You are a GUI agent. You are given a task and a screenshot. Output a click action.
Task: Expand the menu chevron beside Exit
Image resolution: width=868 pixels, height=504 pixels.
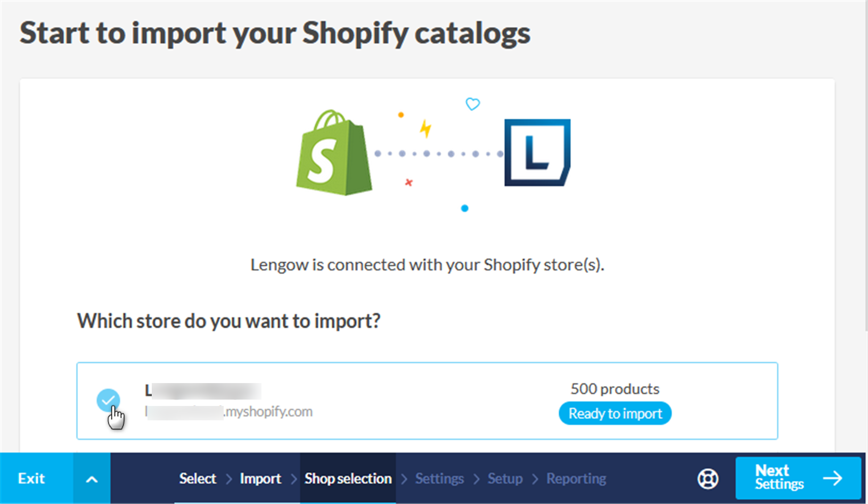tap(92, 478)
